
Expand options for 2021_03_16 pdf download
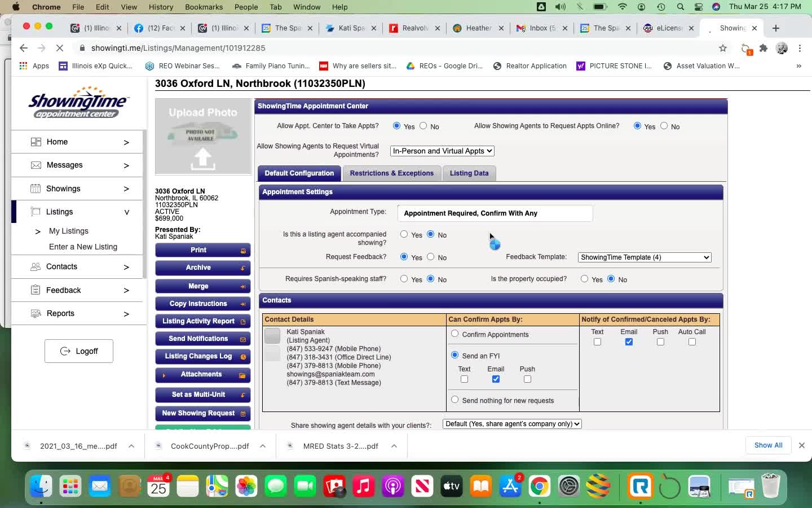131,446
